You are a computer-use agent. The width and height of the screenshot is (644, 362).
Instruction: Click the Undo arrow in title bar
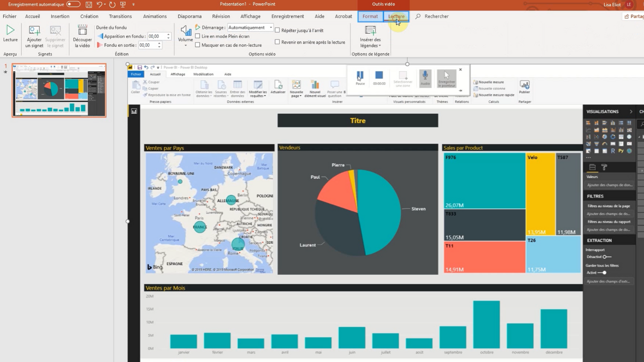99,4
